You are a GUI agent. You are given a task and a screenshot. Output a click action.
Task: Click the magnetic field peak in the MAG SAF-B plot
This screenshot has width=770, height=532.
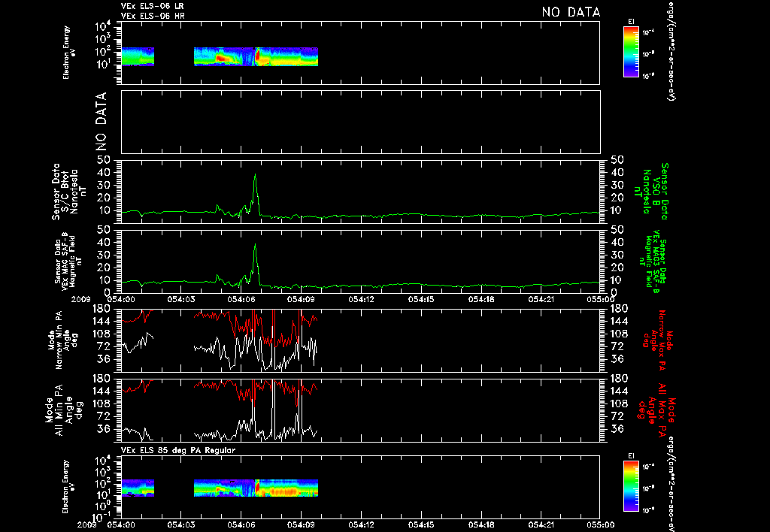(x=255, y=246)
